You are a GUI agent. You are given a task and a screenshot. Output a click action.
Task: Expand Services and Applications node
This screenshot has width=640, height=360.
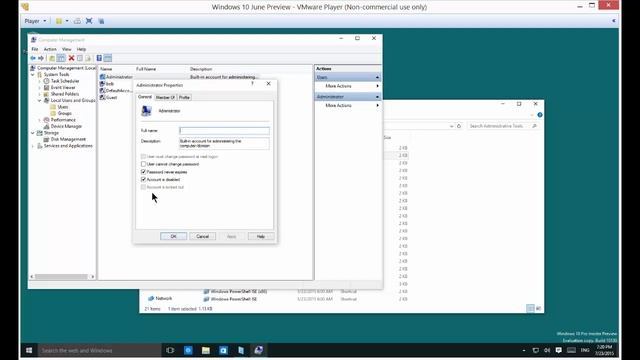coord(33,146)
